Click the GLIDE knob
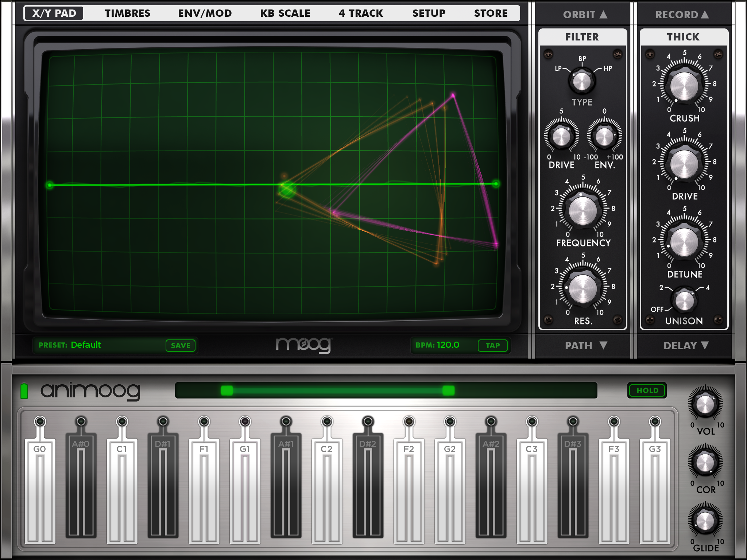The width and height of the screenshot is (747, 560). pos(705,521)
